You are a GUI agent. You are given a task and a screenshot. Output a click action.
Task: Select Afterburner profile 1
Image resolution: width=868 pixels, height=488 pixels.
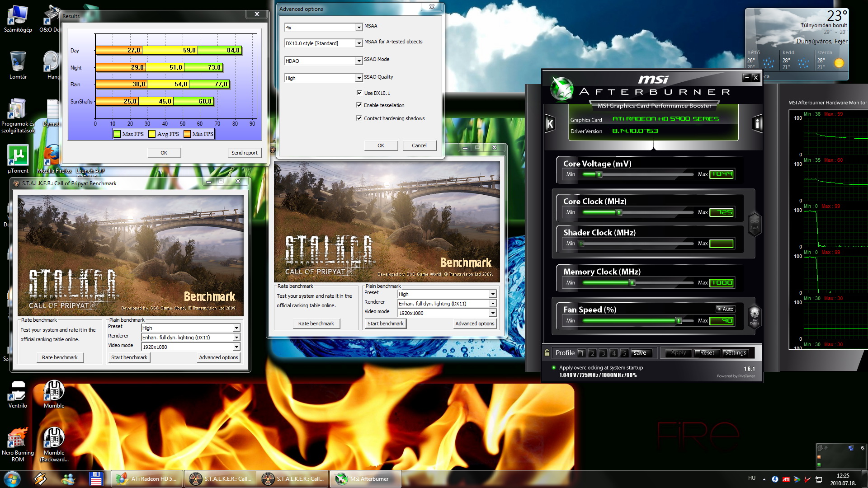click(x=582, y=353)
